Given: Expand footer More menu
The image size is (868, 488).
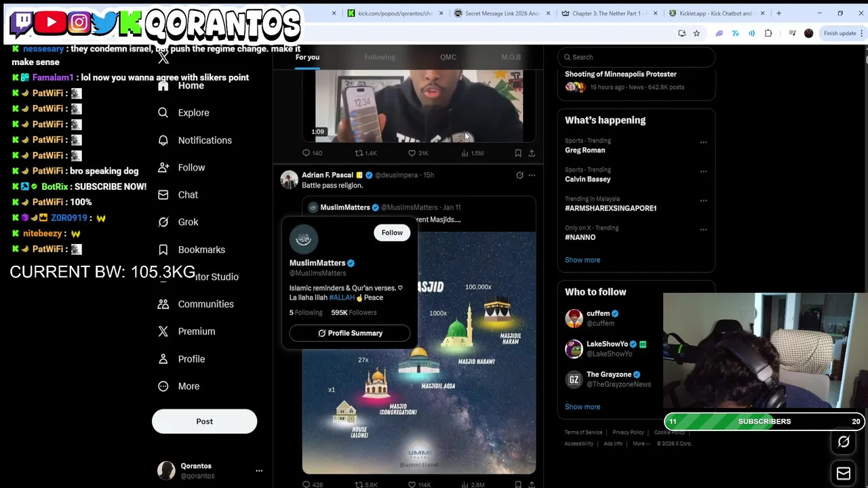Looking at the screenshot, I should coord(641,443).
